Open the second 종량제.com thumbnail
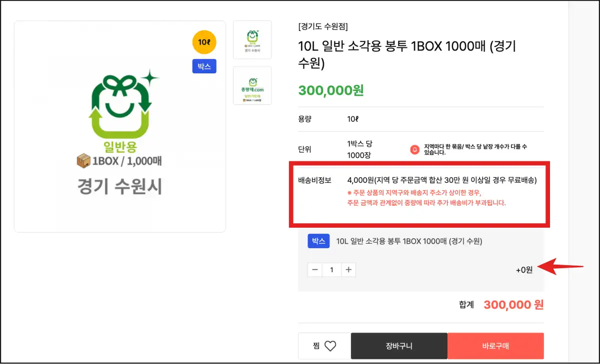 252,85
